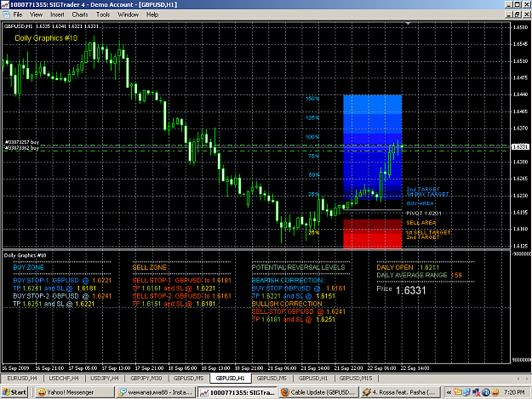This screenshot has width=532, height=399.
Task: Select the active GBPUSD,H1 chart tab
Action: click(230, 378)
